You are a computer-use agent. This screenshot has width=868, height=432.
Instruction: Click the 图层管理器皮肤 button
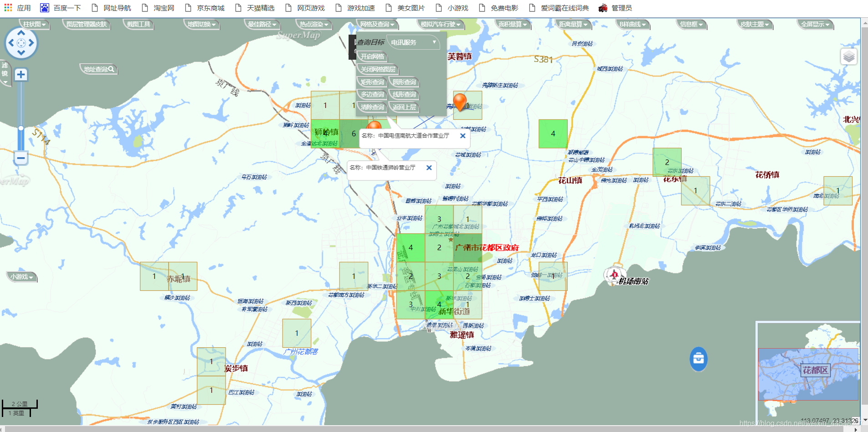coord(87,24)
